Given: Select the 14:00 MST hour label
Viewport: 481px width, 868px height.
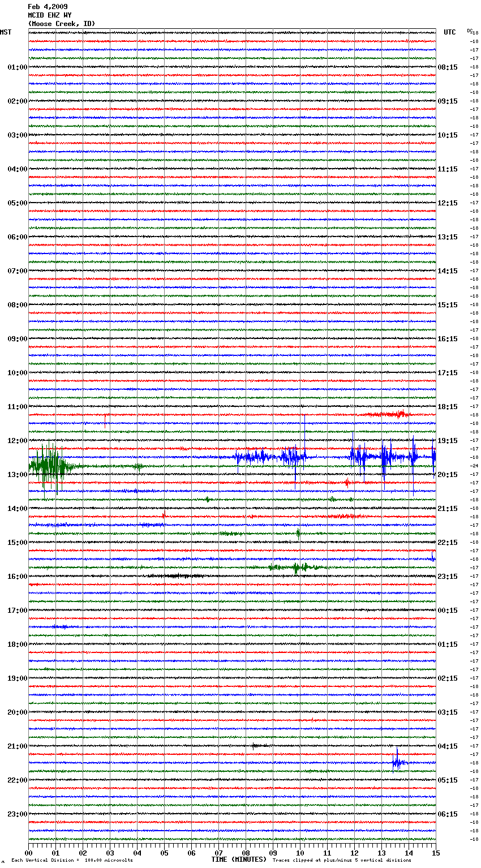Looking at the screenshot, I should [17, 509].
